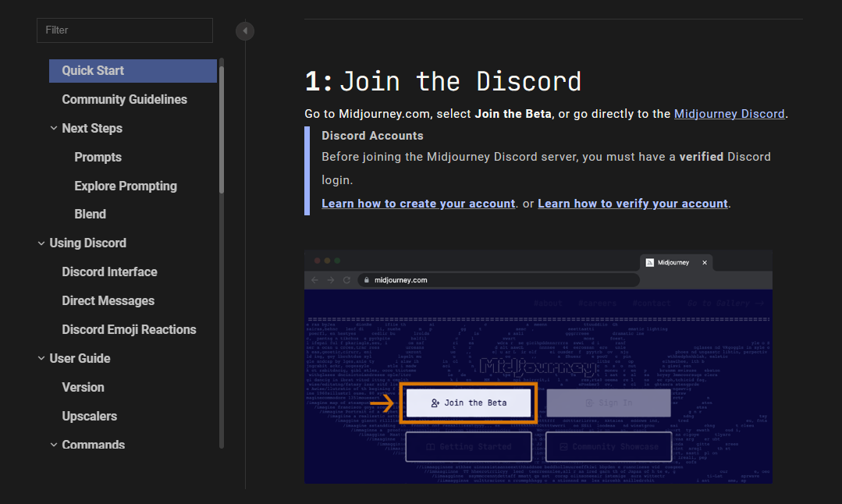Go to the Prompts page
842x504 pixels.
pyautogui.click(x=98, y=158)
